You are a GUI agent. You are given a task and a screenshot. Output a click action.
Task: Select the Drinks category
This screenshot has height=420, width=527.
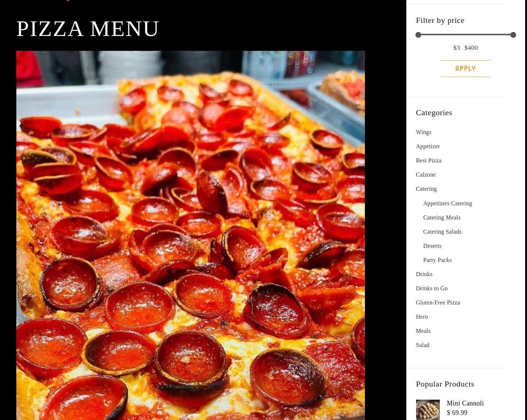tap(424, 274)
